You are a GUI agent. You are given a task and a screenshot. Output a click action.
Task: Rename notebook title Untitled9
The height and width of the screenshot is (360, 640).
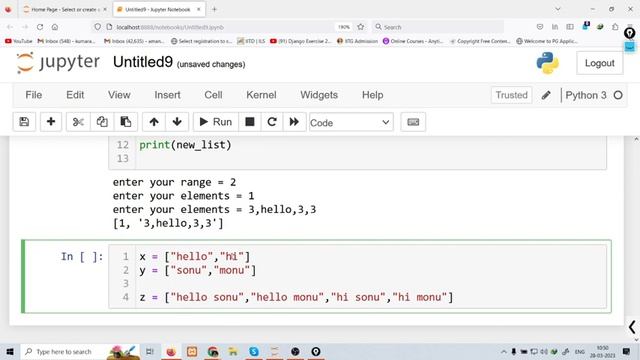[143, 62]
